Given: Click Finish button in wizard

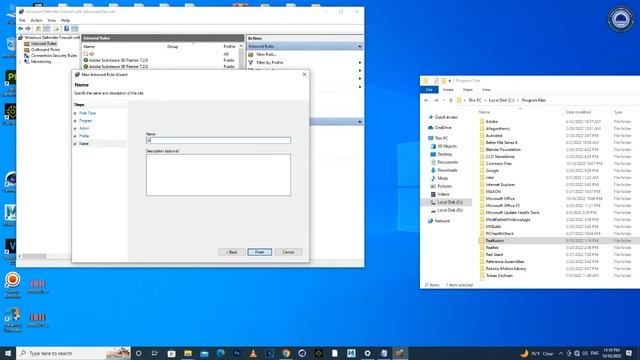Looking at the screenshot, I should (260, 252).
